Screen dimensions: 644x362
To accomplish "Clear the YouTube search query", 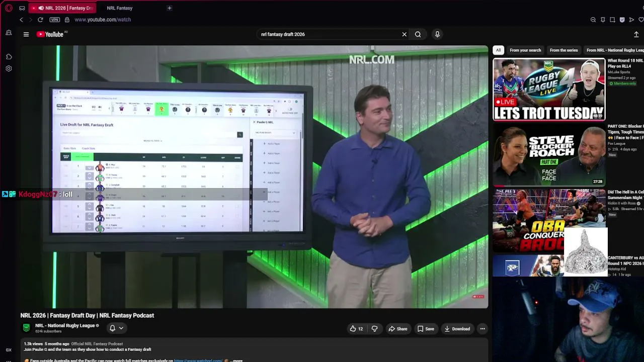I will tap(404, 34).
